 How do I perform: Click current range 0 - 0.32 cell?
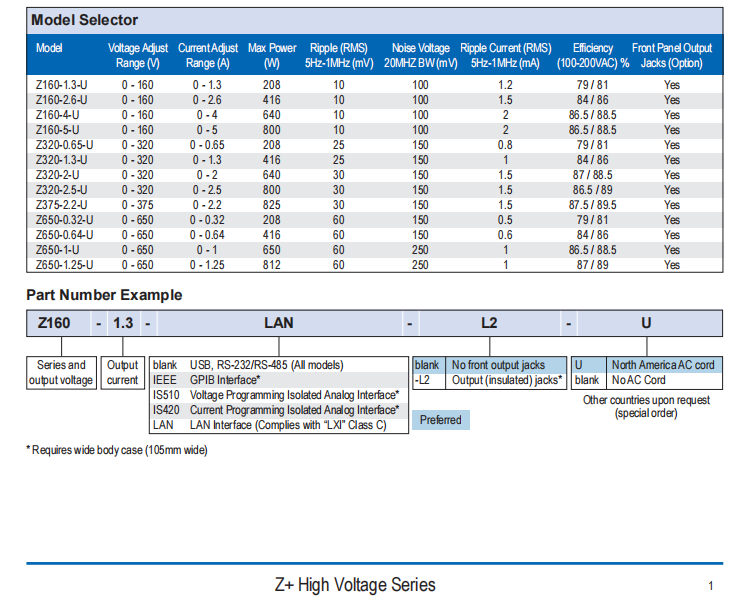point(207,220)
